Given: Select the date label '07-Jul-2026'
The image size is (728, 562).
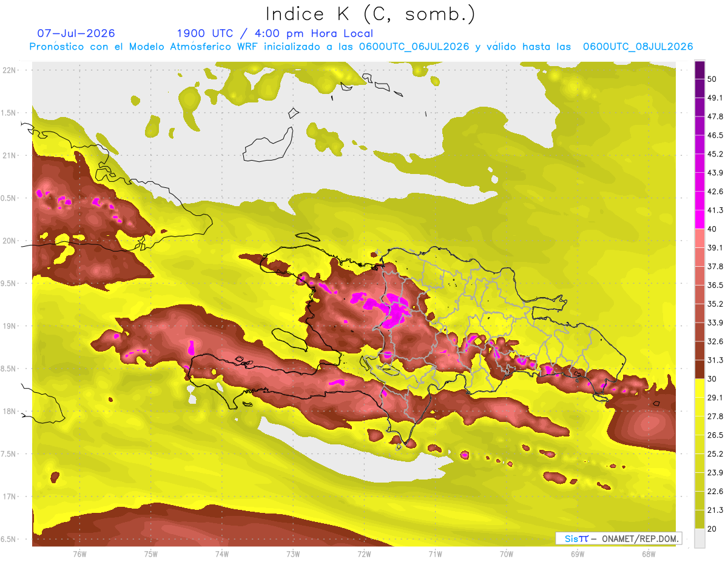Looking at the screenshot, I should pyautogui.click(x=76, y=33).
